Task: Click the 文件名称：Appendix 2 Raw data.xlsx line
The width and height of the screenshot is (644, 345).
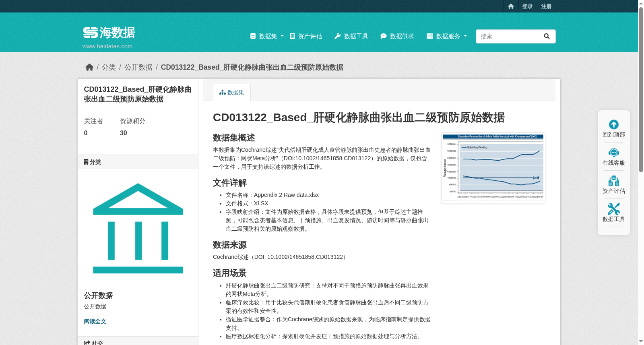Action: coord(272,195)
